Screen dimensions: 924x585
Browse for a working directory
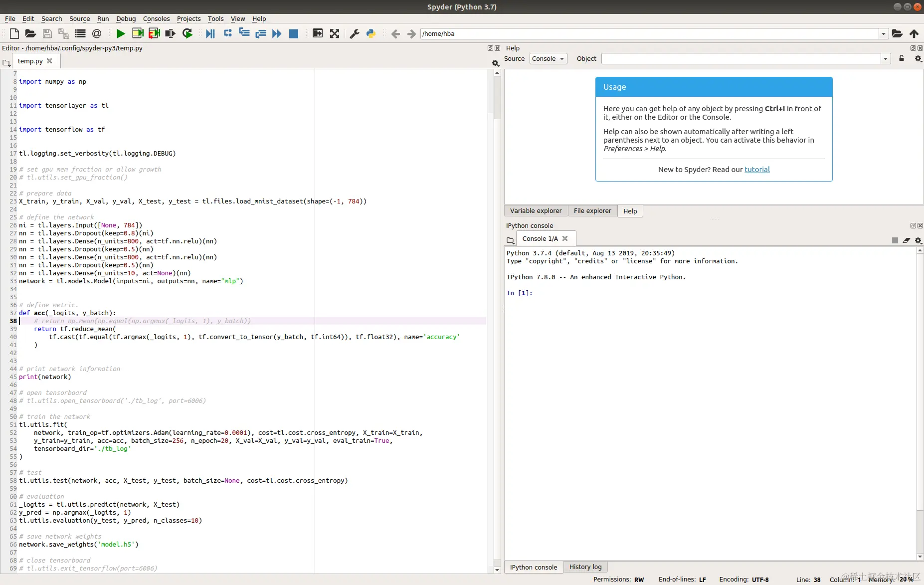(897, 33)
